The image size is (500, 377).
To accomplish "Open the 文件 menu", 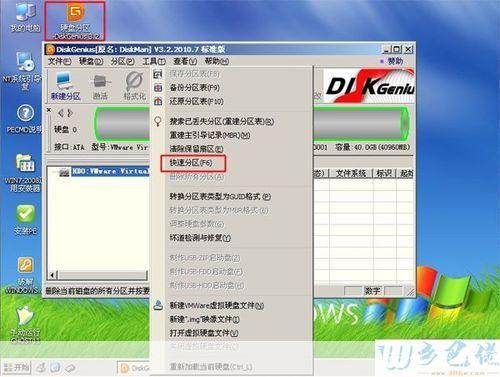I will 59,61.
